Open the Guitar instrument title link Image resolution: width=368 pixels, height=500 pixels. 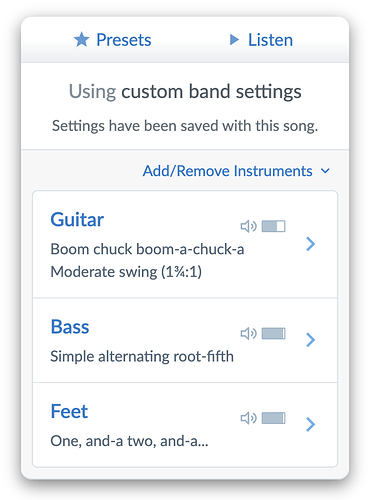pos(77,220)
